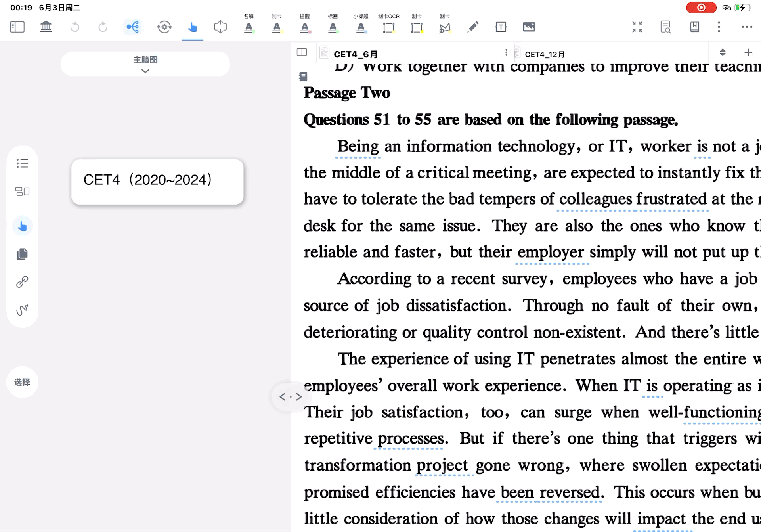Image resolution: width=761 pixels, height=532 pixels.
Task: Select the image insert tool
Action: [x=529, y=27]
